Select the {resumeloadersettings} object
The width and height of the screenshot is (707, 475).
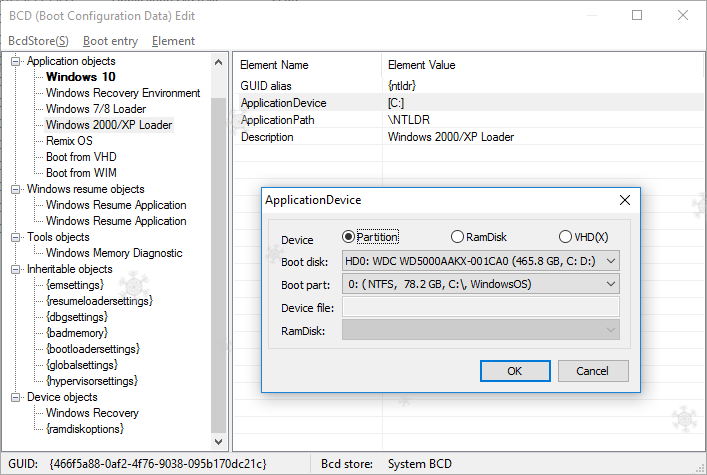point(99,301)
